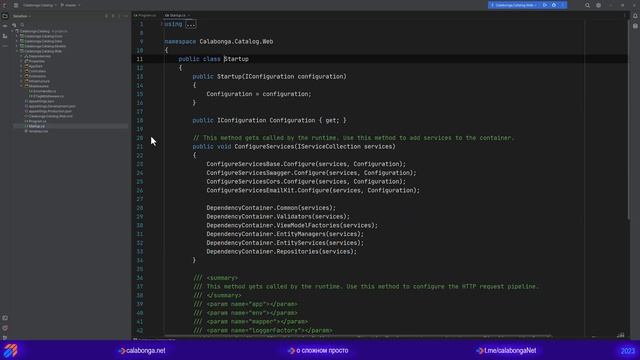The image size is (640, 360).
Task: Click ConfigureServicesSwagger.Configure call
Action: (x=311, y=173)
